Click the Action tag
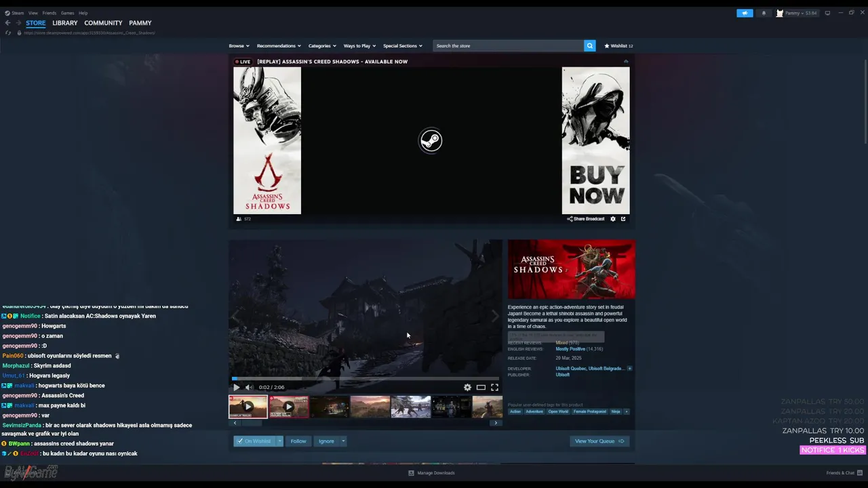 tap(515, 411)
